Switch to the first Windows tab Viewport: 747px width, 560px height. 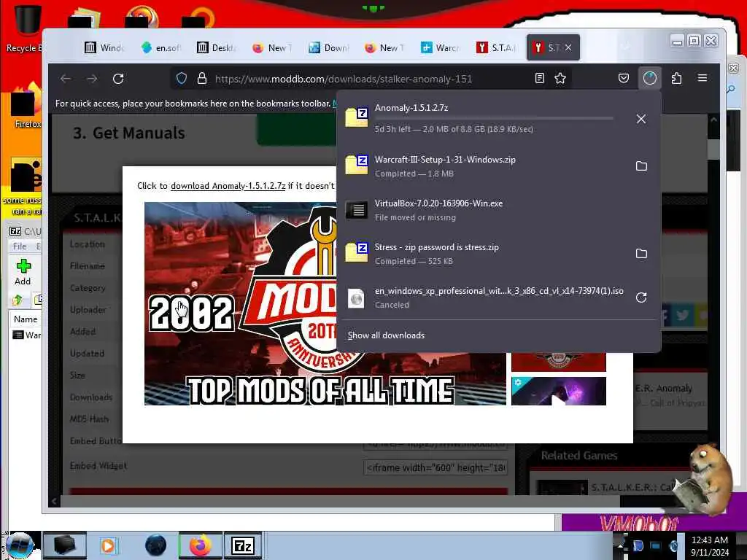(x=104, y=47)
